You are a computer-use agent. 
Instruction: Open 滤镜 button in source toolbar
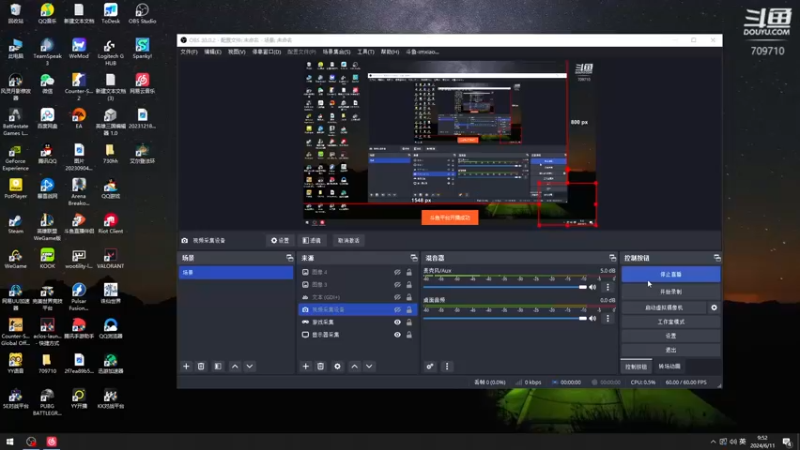(311, 240)
